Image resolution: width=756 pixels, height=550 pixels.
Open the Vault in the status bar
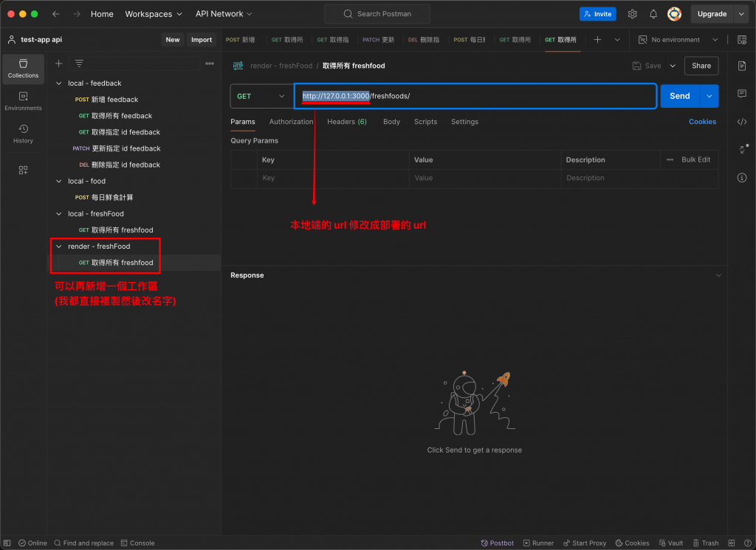[x=671, y=543]
